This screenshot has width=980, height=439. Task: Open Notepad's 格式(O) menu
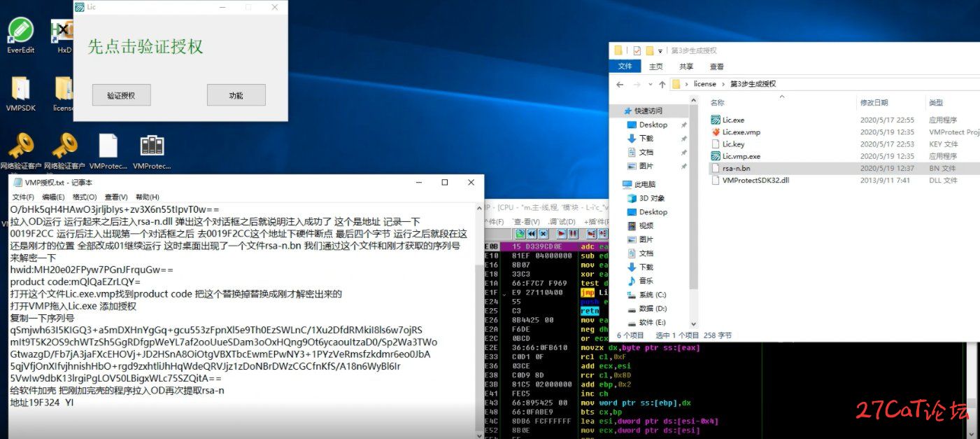coord(85,197)
